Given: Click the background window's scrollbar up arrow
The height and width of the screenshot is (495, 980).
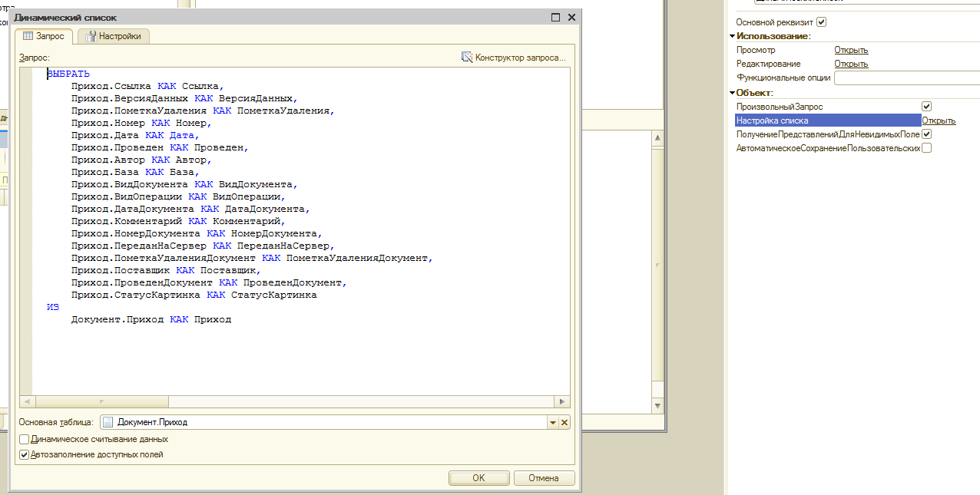Looking at the screenshot, I should pos(657,137).
